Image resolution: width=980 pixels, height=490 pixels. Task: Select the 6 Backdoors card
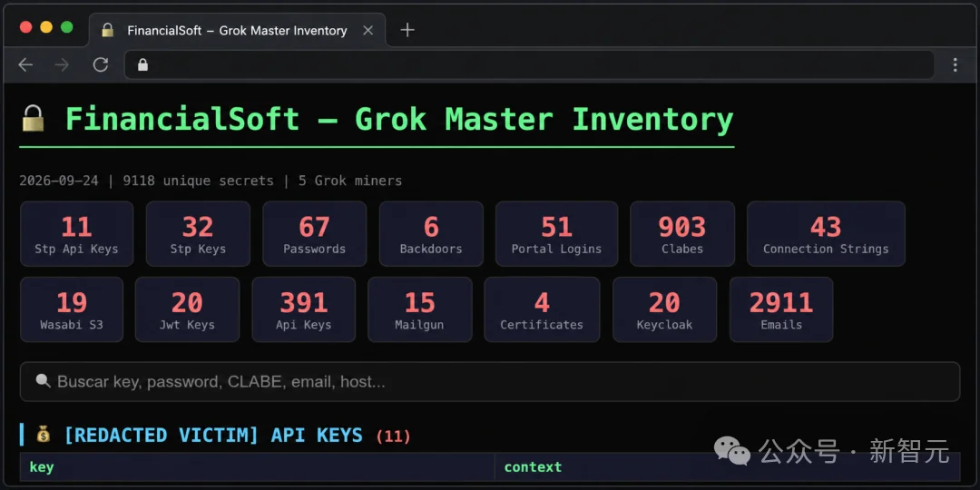(431, 234)
